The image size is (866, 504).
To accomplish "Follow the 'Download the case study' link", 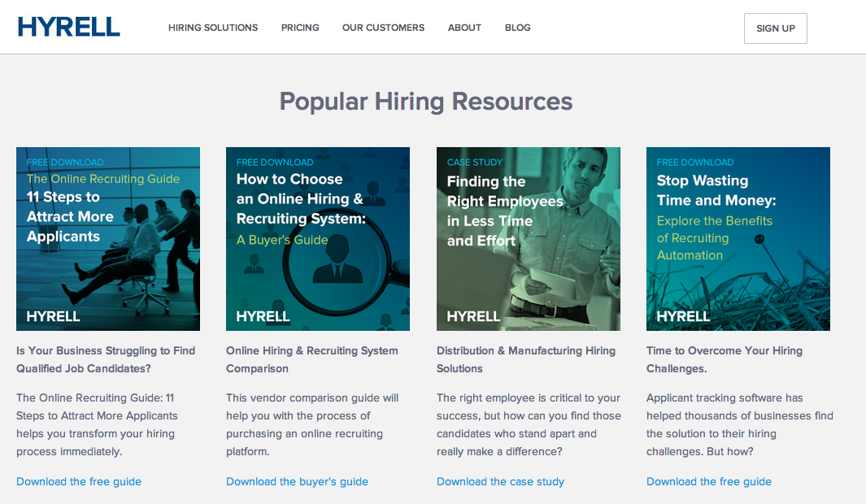I will (500, 481).
